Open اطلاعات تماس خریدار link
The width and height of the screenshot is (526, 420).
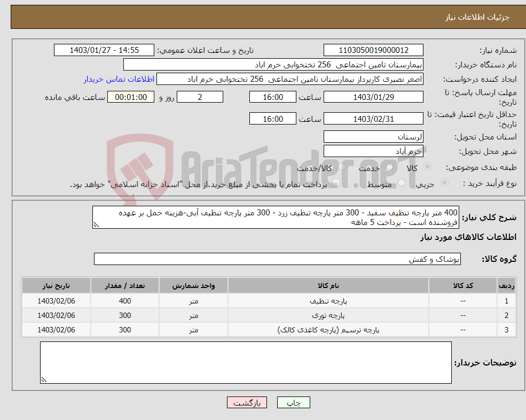pyautogui.click(x=119, y=79)
